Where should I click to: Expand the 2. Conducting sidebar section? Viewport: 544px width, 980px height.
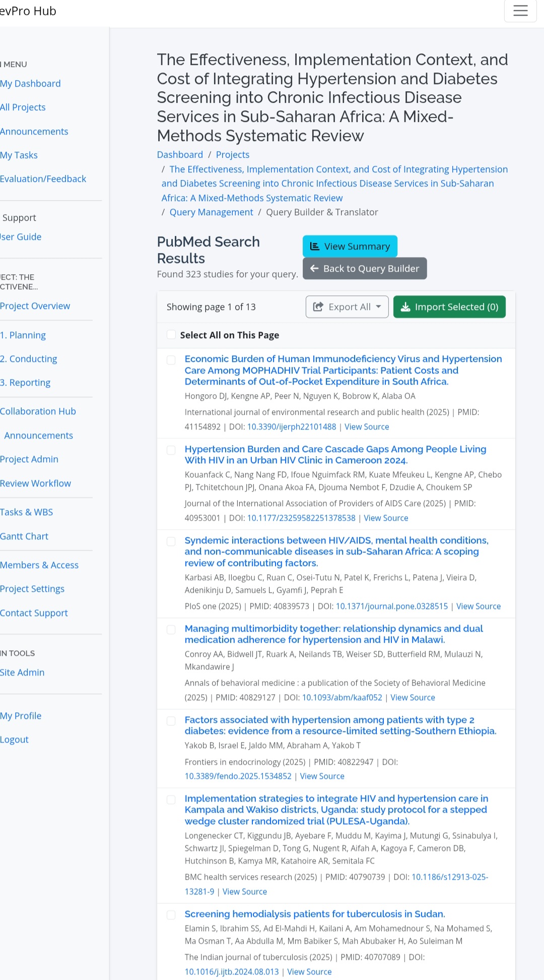tap(29, 359)
